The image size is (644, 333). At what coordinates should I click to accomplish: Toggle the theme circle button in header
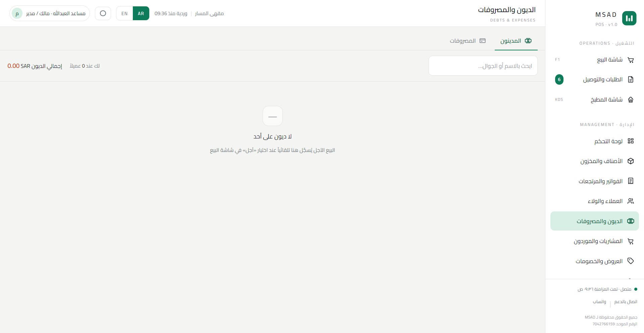[103, 13]
